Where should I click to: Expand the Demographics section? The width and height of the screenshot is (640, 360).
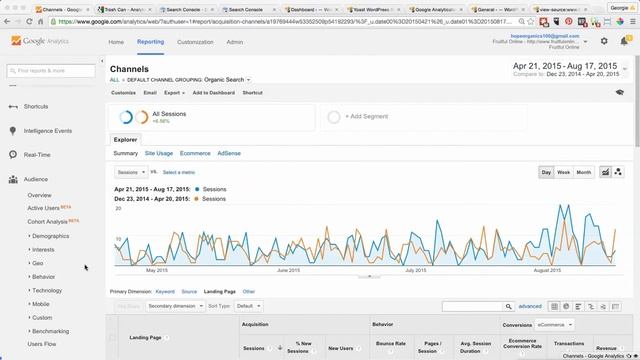[51, 236]
